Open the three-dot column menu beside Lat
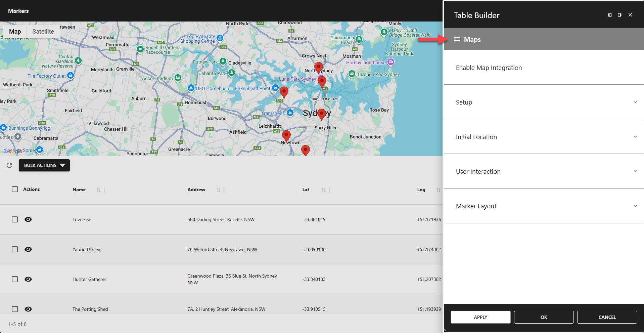Viewport: 644px width, 333px height. (x=329, y=190)
